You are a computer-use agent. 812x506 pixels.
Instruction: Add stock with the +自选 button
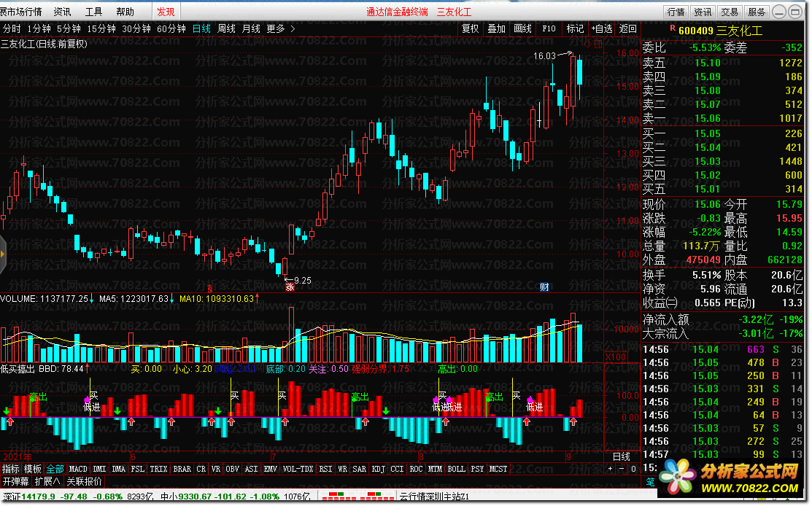(602, 29)
